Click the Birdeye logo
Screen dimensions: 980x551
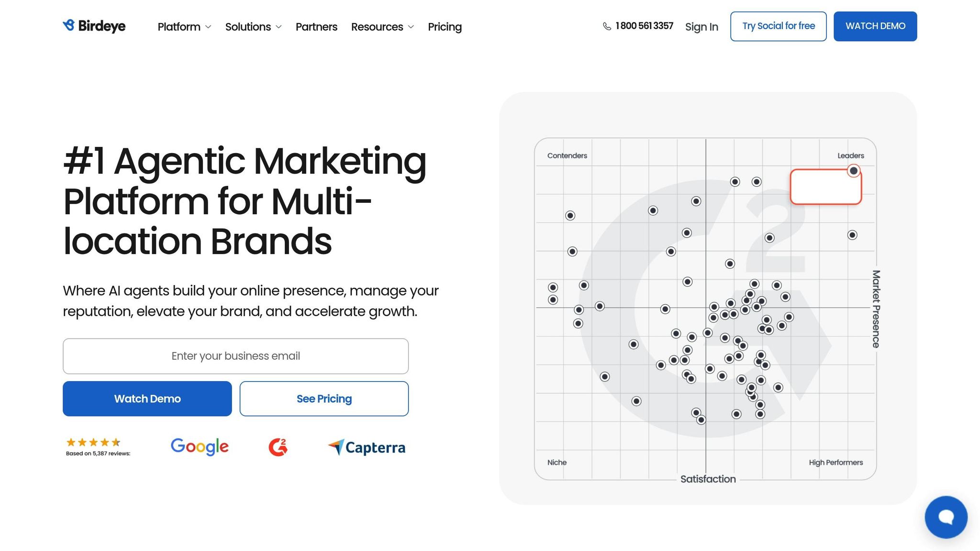click(94, 26)
